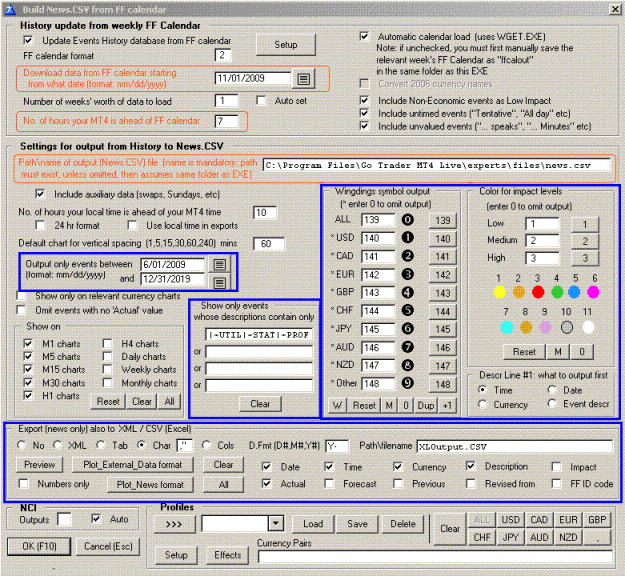The height and width of the screenshot is (576, 625).
Task: Click the Wingdings symbol 1 for USD
Action: coord(407,238)
